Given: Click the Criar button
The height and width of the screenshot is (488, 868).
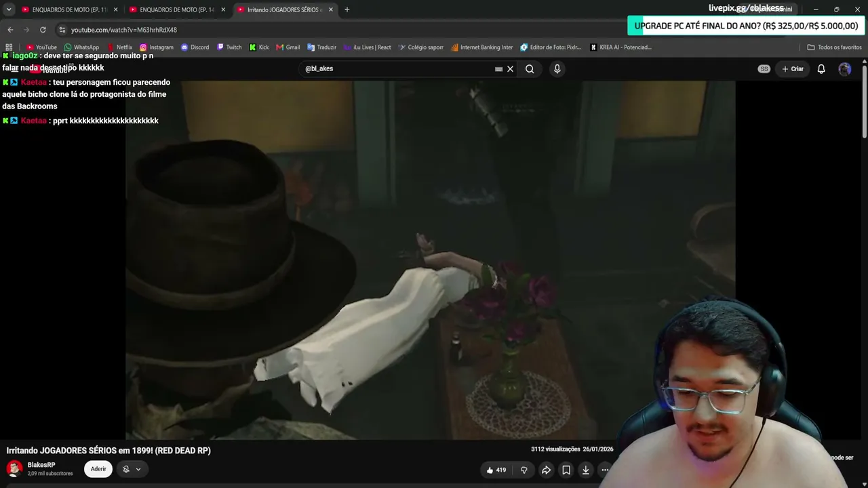Looking at the screenshot, I should [792, 68].
